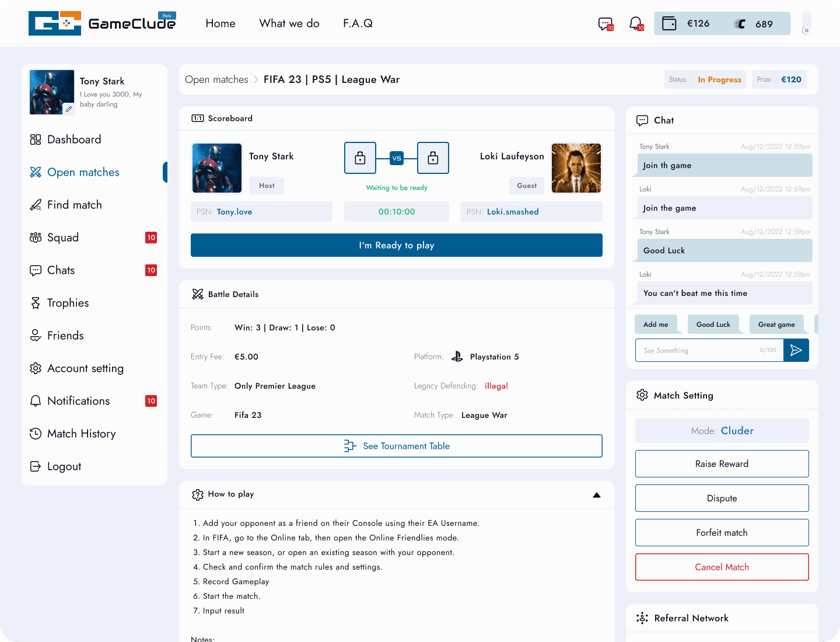Click Forfeit match button
This screenshot has height=642, width=840.
click(x=722, y=533)
